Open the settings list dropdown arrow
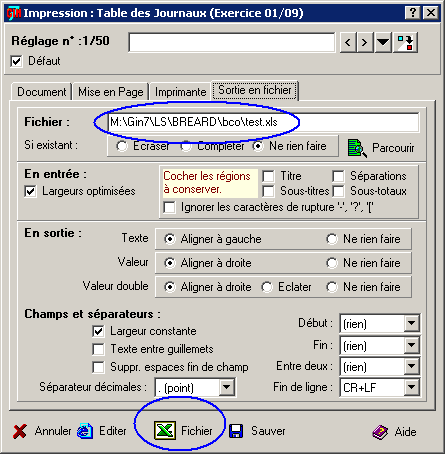This screenshot has height=454, width=445. 383,42
